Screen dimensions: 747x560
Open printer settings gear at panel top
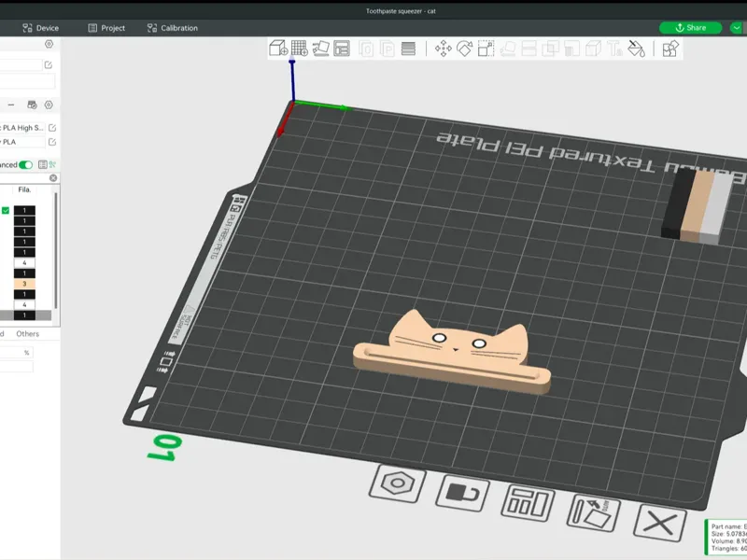pyautogui.click(x=49, y=44)
